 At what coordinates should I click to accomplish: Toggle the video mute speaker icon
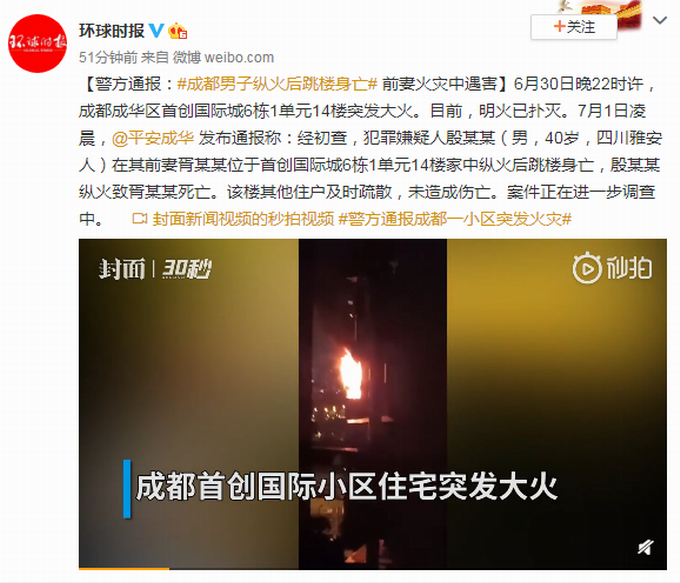pyautogui.click(x=646, y=547)
